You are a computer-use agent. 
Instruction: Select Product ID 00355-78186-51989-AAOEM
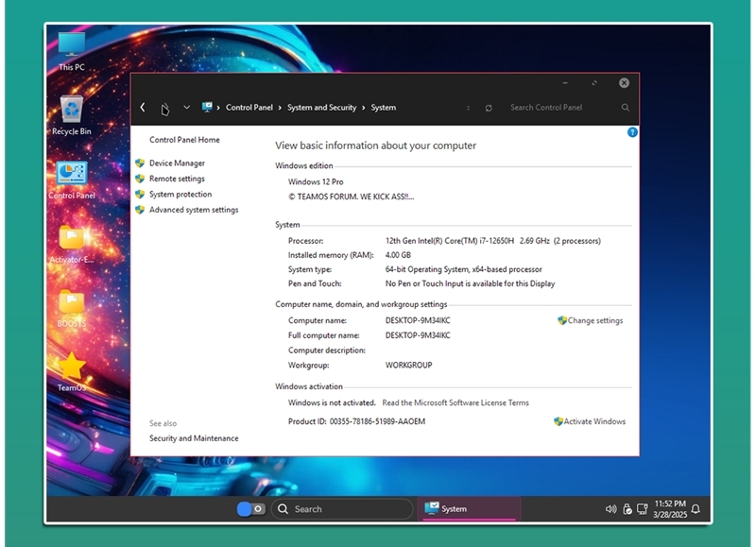(x=357, y=421)
